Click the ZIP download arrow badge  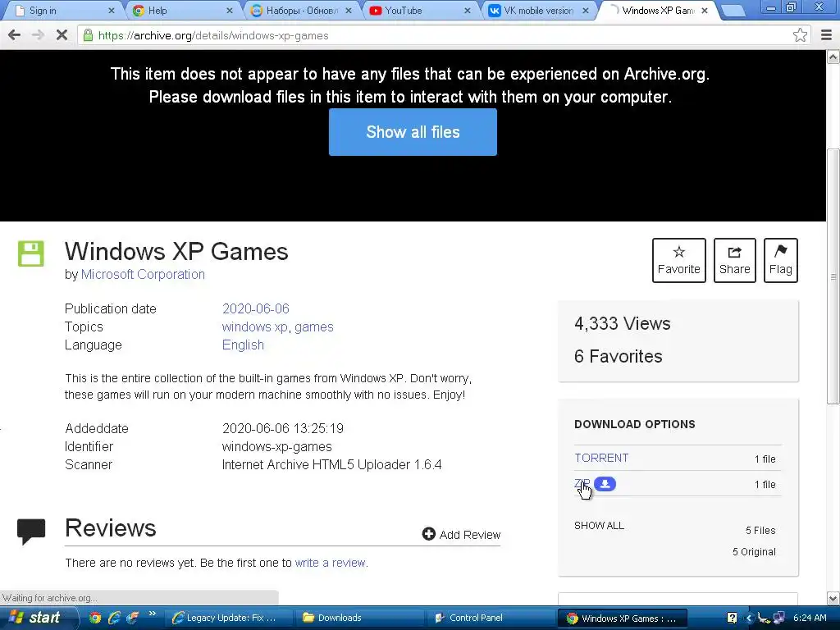(x=605, y=484)
